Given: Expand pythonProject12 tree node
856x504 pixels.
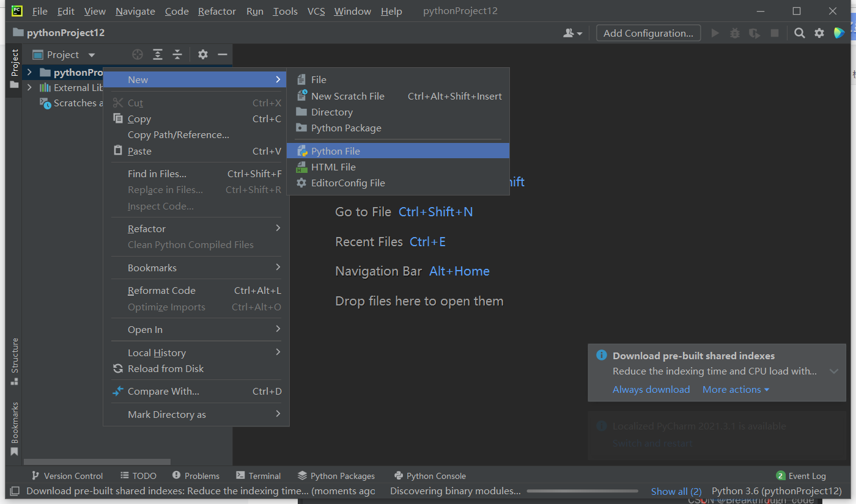Looking at the screenshot, I should coord(29,72).
